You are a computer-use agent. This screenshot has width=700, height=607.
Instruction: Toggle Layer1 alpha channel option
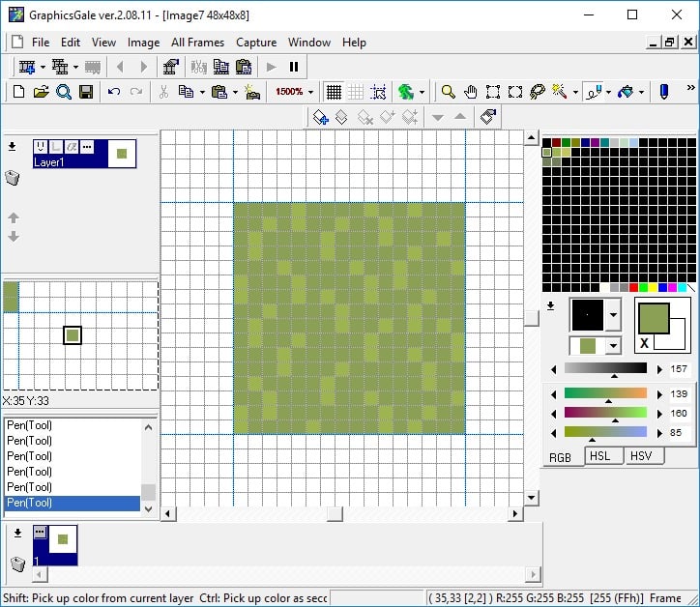72,146
